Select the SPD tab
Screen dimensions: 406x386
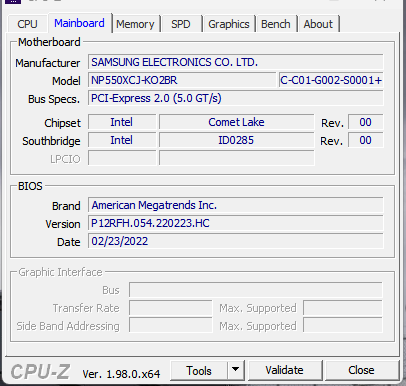coord(181,24)
